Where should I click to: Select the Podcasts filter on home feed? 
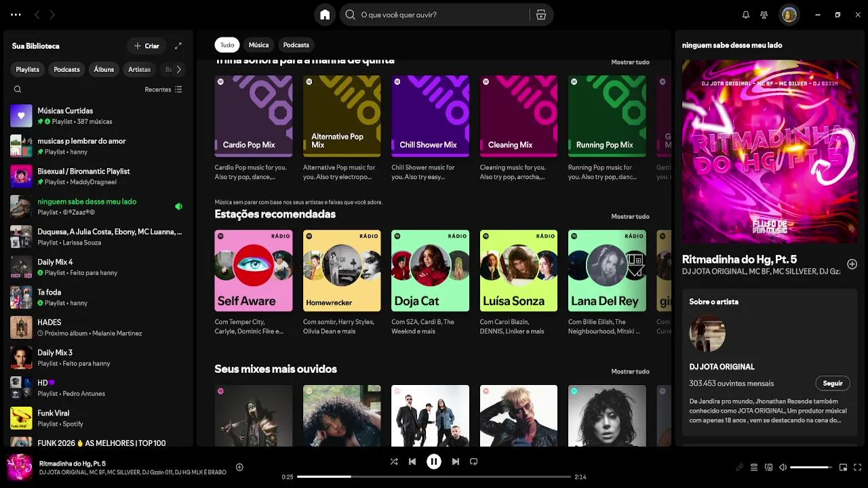(296, 45)
